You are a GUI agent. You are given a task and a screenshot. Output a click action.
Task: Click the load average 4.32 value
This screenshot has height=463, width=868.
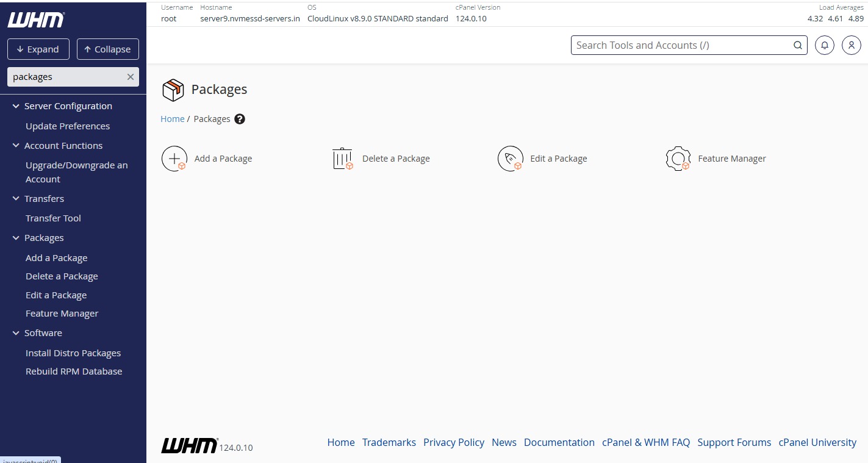(x=816, y=18)
